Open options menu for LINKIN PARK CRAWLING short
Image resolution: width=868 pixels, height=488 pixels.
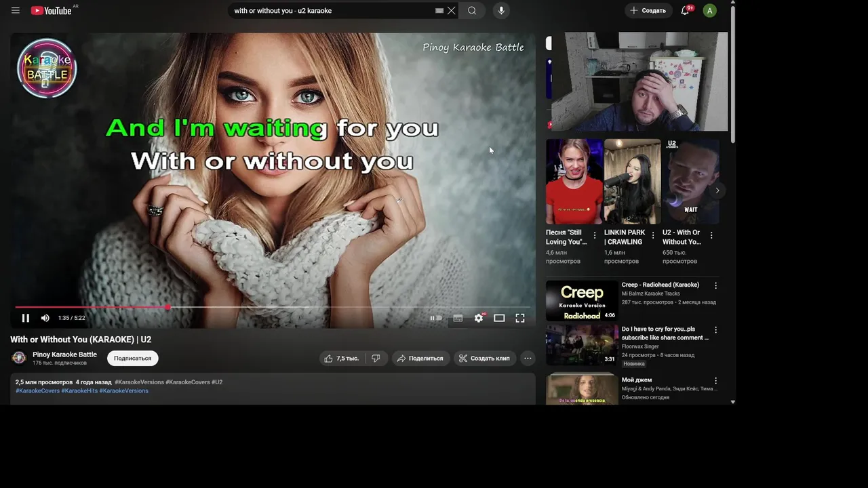(x=653, y=235)
